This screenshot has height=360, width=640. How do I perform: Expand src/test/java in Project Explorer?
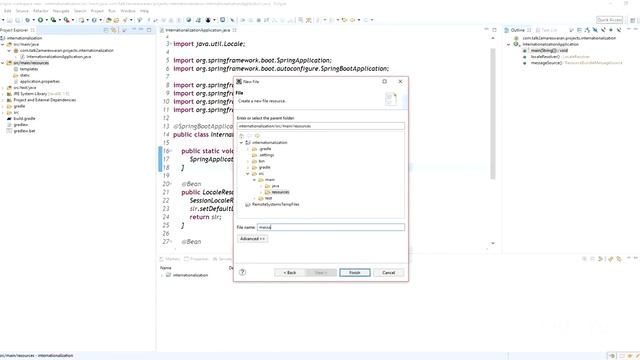pyautogui.click(x=3, y=88)
